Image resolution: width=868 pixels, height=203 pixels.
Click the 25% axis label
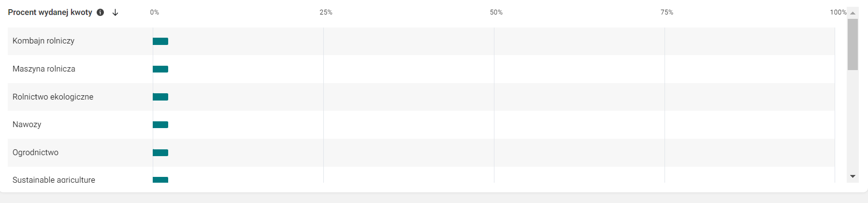[x=326, y=13]
